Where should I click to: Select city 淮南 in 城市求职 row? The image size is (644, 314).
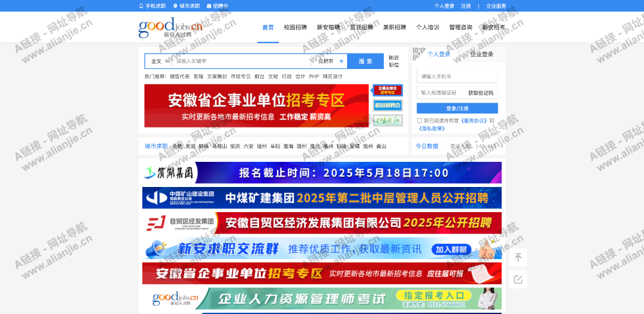pos(289,146)
